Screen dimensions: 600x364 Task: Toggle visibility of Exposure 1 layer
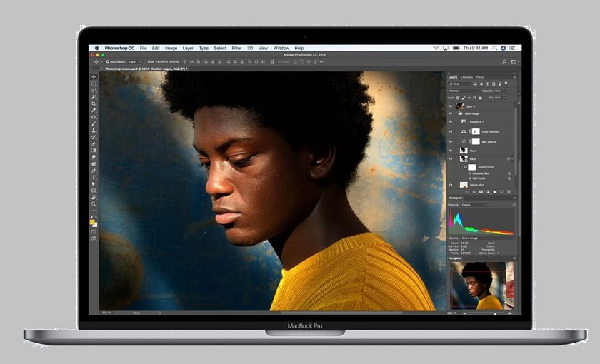(x=451, y=122)
